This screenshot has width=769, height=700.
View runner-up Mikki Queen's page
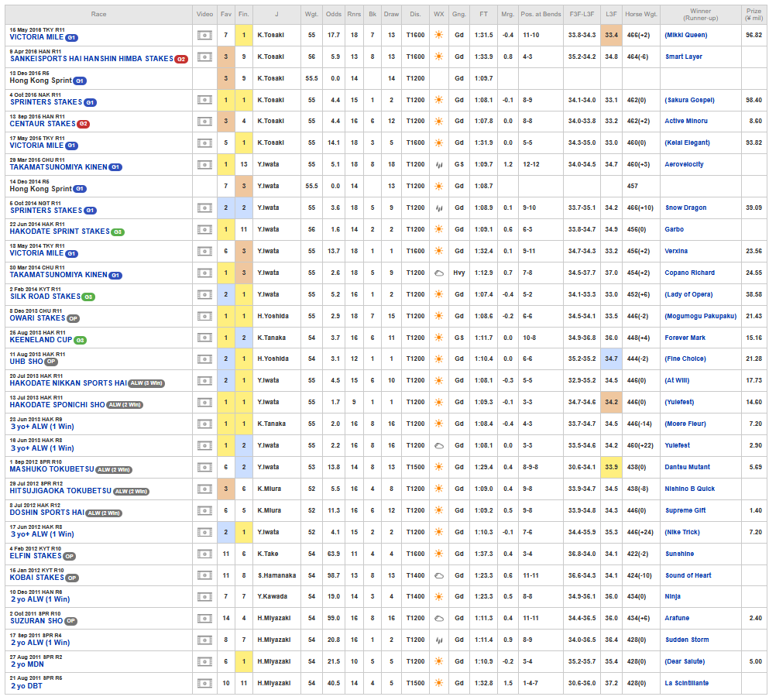[x=685, y=36]
